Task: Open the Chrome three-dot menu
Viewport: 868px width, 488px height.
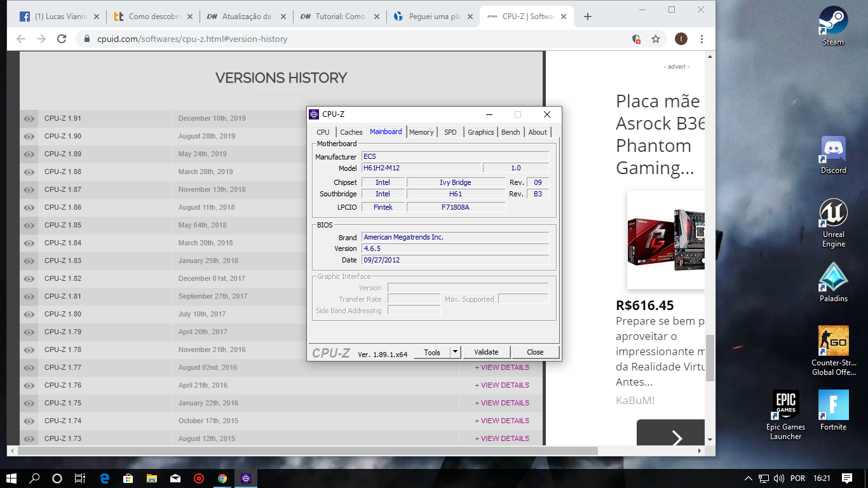Action: [x=700, y=39]
